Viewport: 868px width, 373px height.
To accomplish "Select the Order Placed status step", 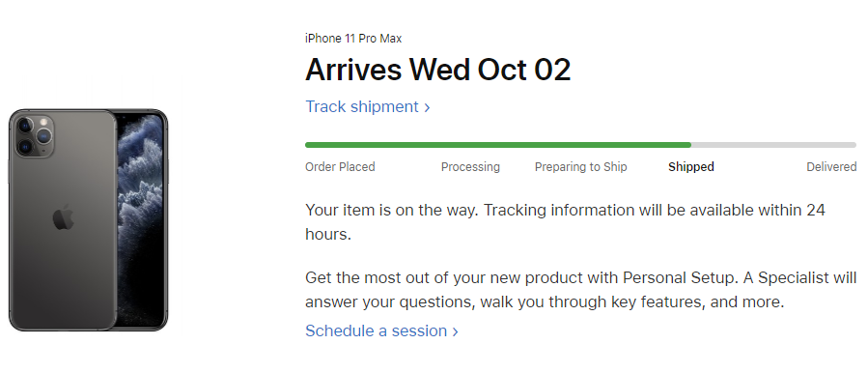I will pyautogui.click(x=340, y=167).
